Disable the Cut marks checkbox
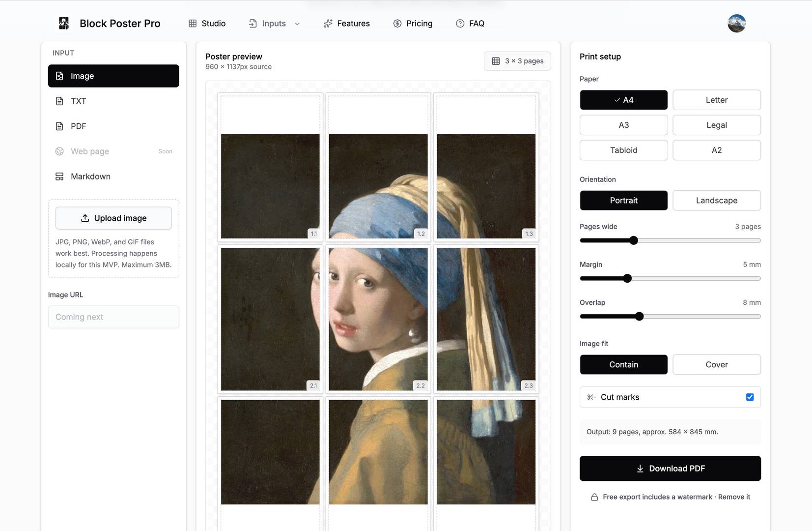Viewport: 812px width, 531px height. pyautogui.click(x=750, y=397)
